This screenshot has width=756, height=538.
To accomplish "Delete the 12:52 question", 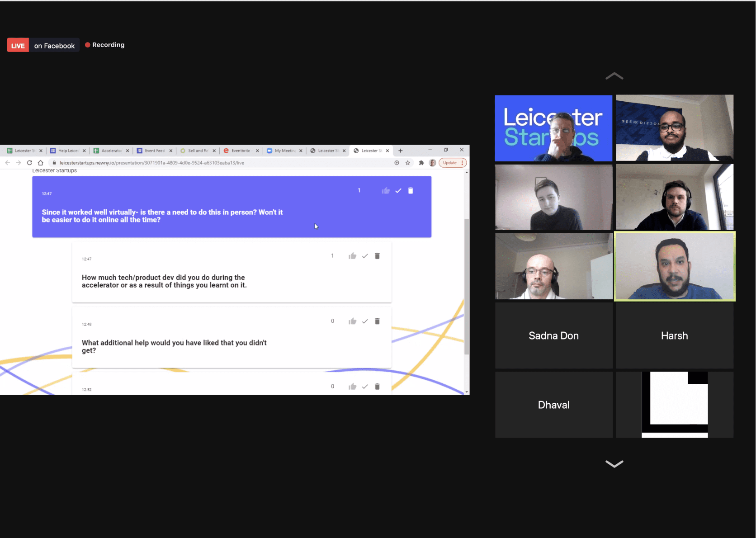I will pyautogui.click(x=377, y=387).
